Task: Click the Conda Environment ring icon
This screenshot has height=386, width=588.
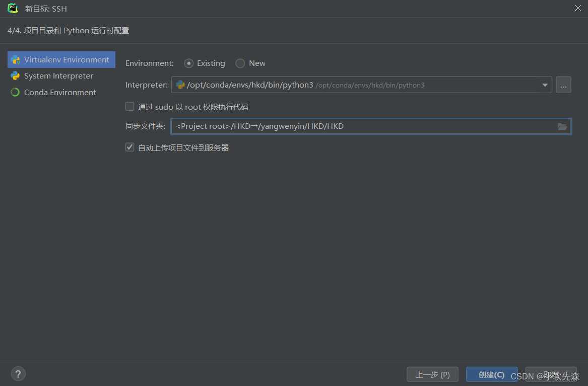Action: (x=15, y=93)
